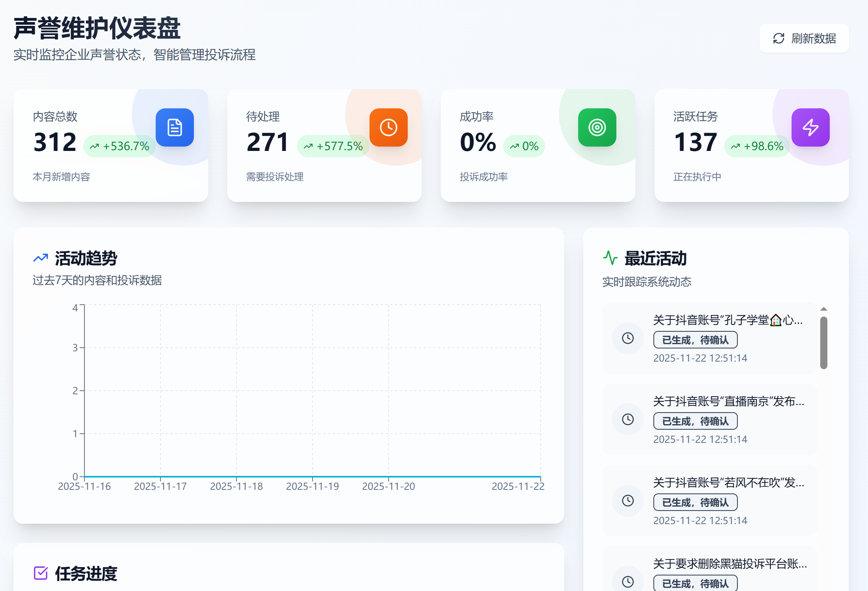The image size is (868, 591).
Task: Click scroll-up arrow in 最近活动 list
Action: click(x=824, y=309)
